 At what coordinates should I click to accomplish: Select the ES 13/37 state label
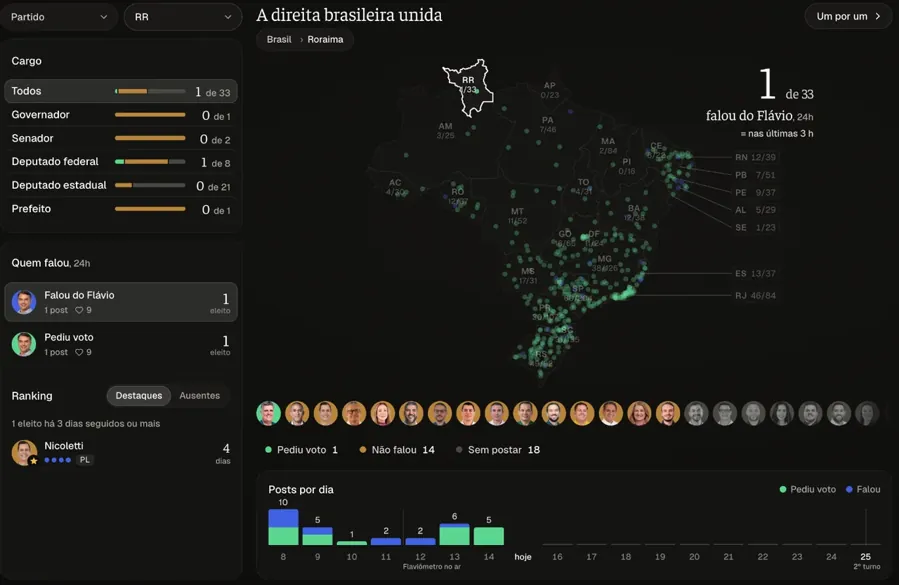755,274
